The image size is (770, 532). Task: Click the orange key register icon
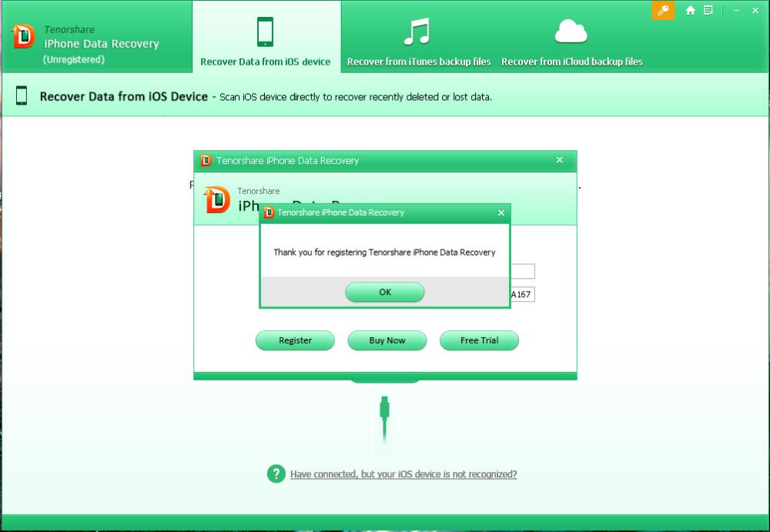click(x=663, y=10)
